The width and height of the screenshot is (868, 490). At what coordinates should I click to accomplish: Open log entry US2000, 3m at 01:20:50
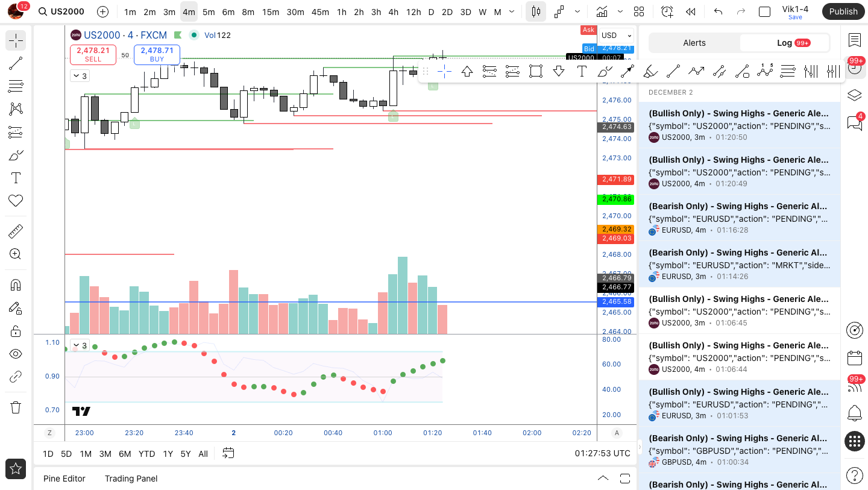[739, 125]
